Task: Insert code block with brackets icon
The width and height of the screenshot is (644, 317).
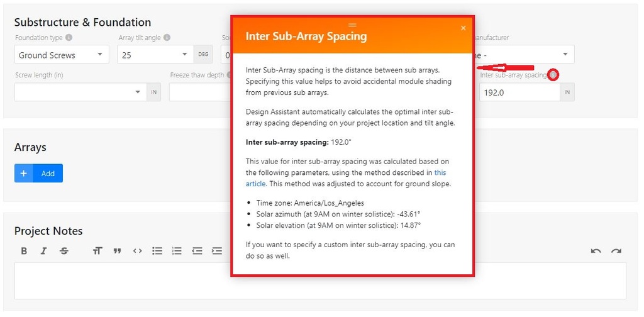Action: pyautogui.click(x=137, y=251)
